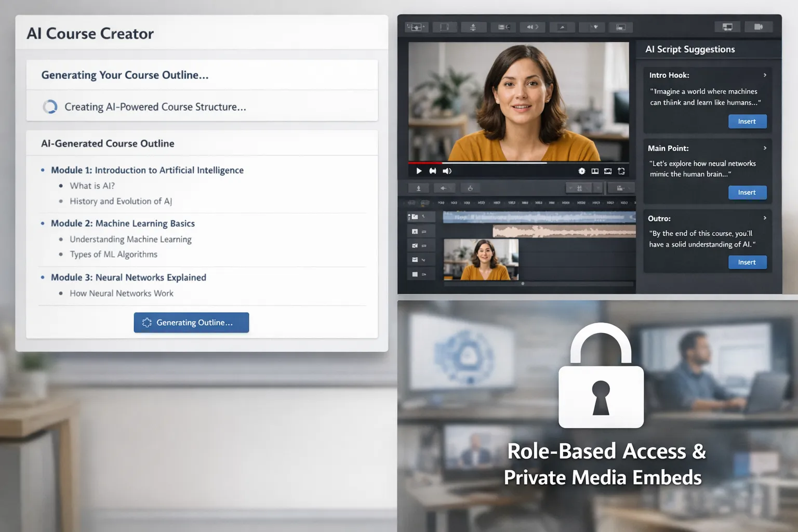Select the AI Course Creator title header
The width and height of the screenshot is (798, 532).
pos(90,33)
